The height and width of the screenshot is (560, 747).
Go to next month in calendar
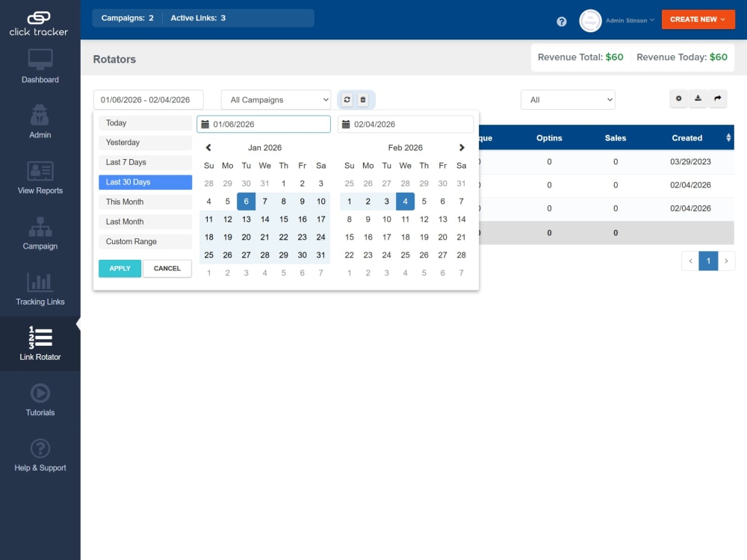coord(461,148)
